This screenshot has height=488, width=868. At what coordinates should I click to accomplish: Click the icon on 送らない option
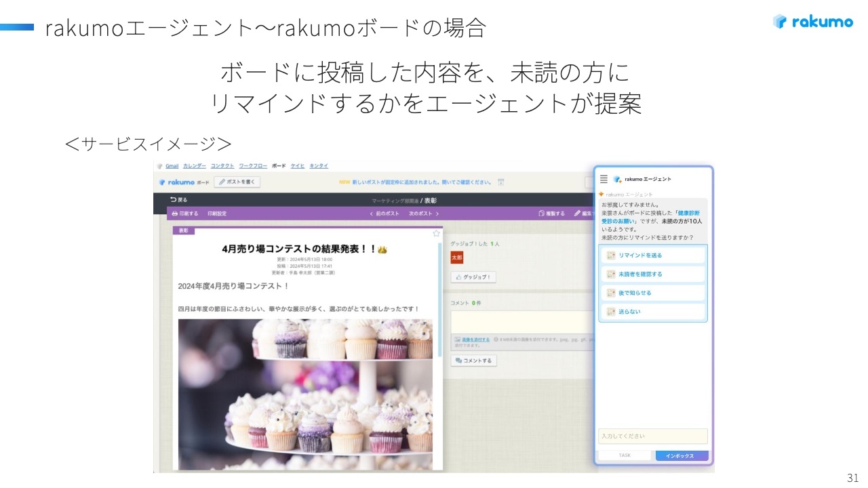(610, 312)
